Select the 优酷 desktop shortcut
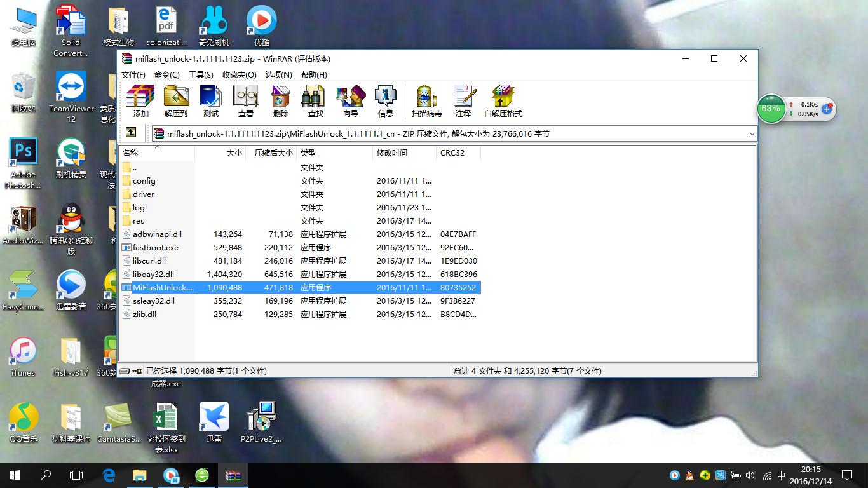Screen dimensions: 868x488 coord(262,27)
